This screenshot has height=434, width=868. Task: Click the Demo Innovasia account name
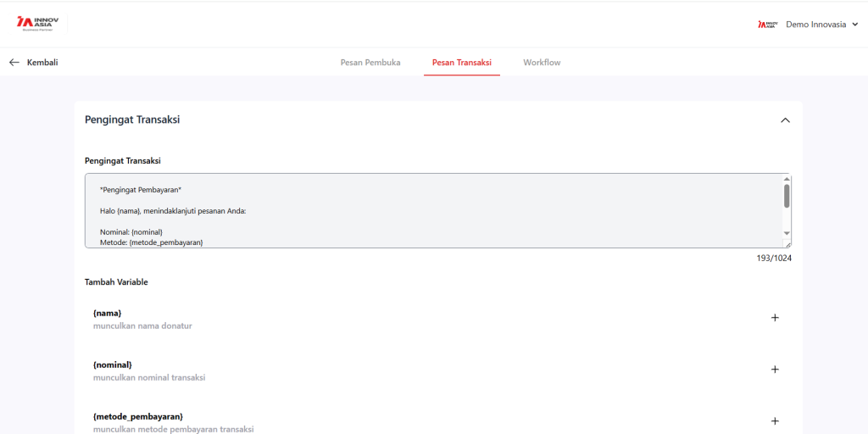[815, 25]
